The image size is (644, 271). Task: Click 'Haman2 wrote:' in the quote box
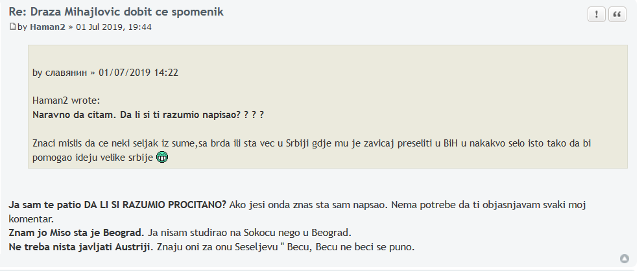tap(66, 100)
